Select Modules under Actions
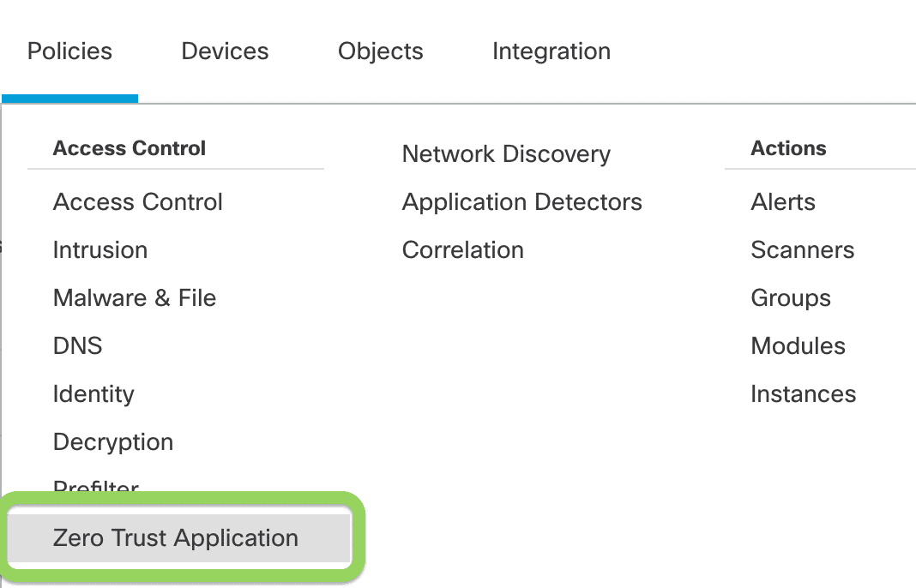This screenshot has height=588, width=916. (x=798, y=345)
